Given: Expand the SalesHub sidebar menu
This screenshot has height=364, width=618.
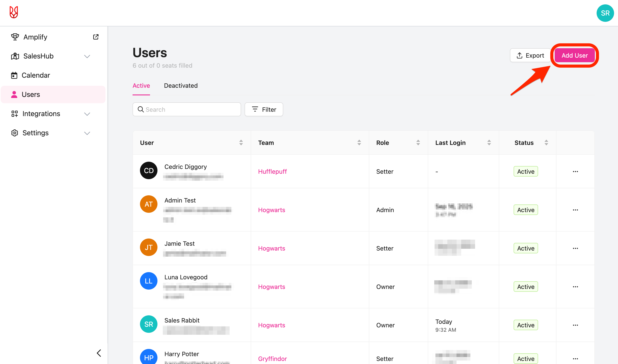Looking at the screenshot, I should click(x=87, y=56).
